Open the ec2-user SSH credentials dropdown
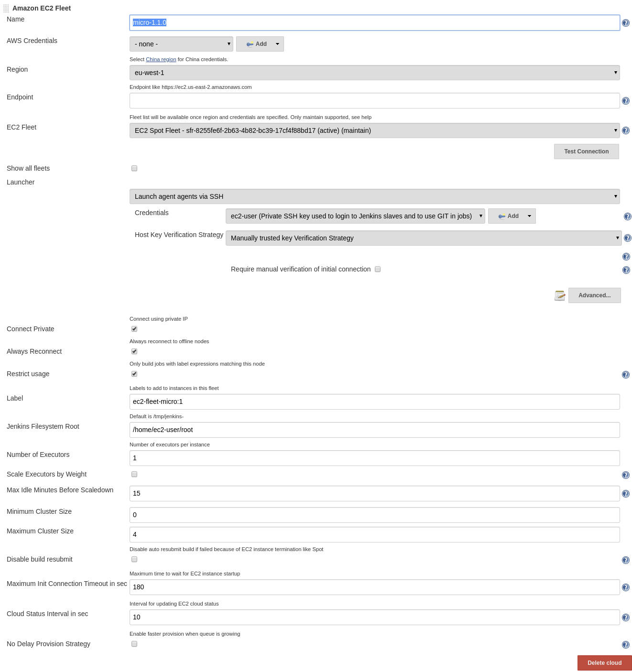Viewport: 632px width, 672px height. 355,216
